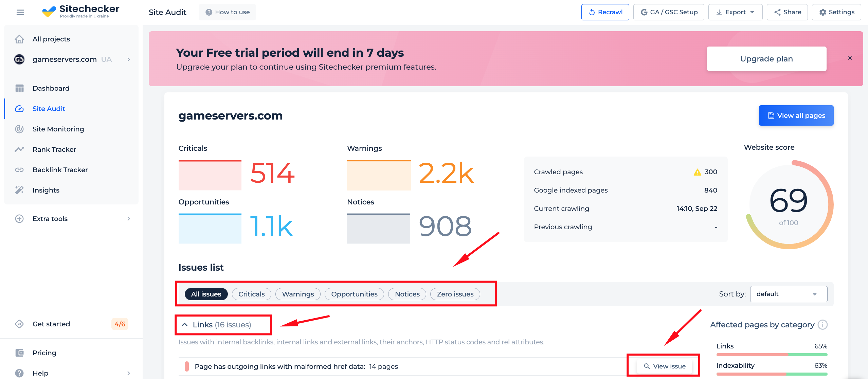The width and height of the screenshot is (868, 379).
Task: Click the Sitechecker logo
Action: point(80,11)
